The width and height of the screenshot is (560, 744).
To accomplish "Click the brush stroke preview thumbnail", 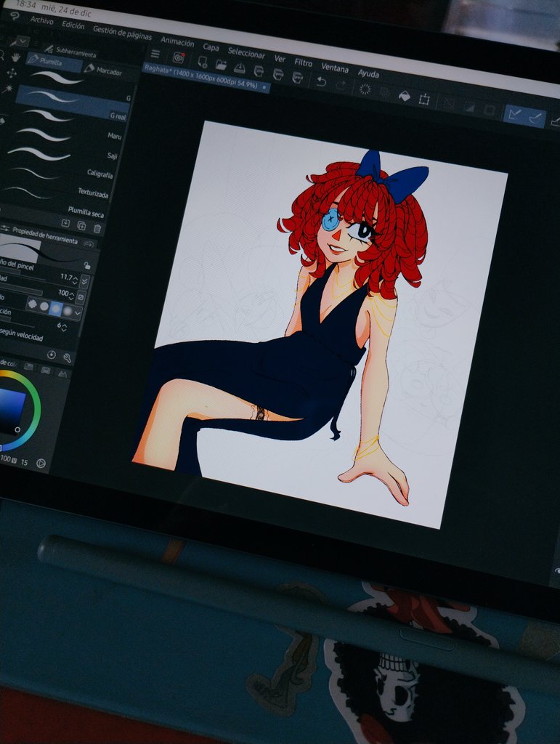I will coord(20,248).
